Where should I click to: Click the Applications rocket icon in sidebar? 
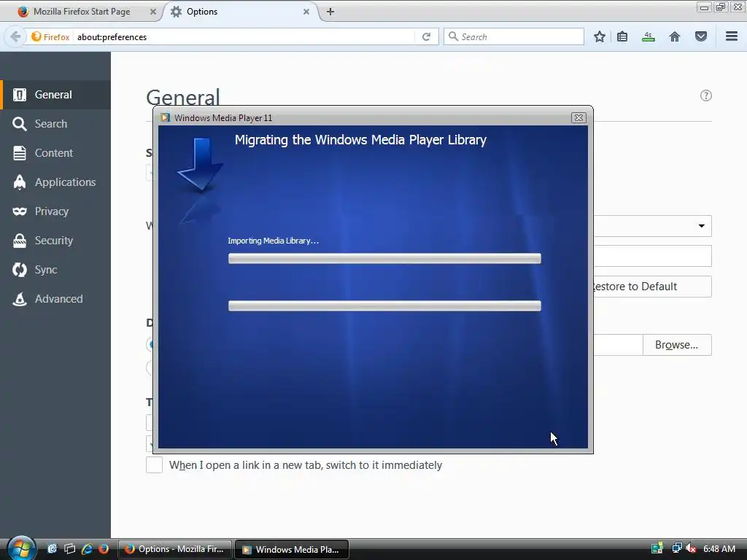20,182
